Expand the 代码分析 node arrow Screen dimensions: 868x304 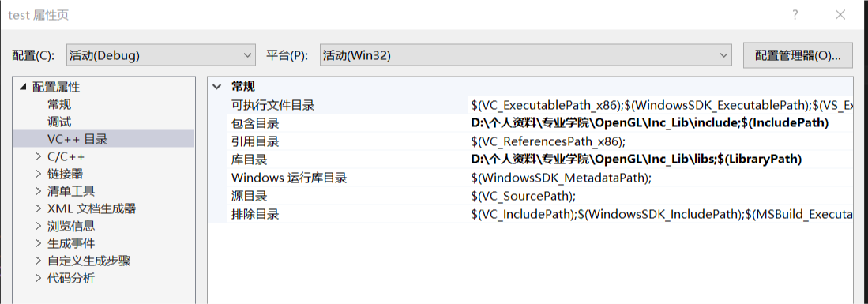point(38,278)
